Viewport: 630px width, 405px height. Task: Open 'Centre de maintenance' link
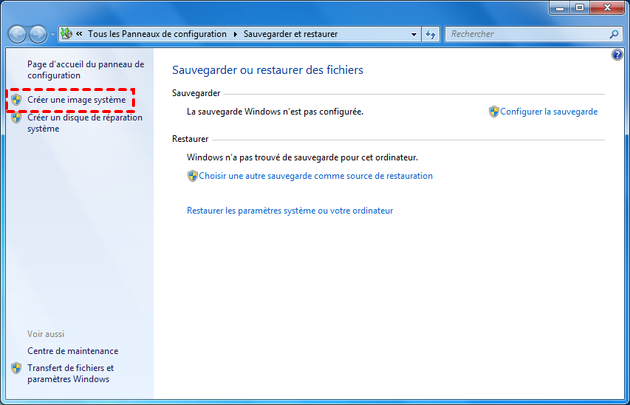pyautogui.click(x=73, y=351)
